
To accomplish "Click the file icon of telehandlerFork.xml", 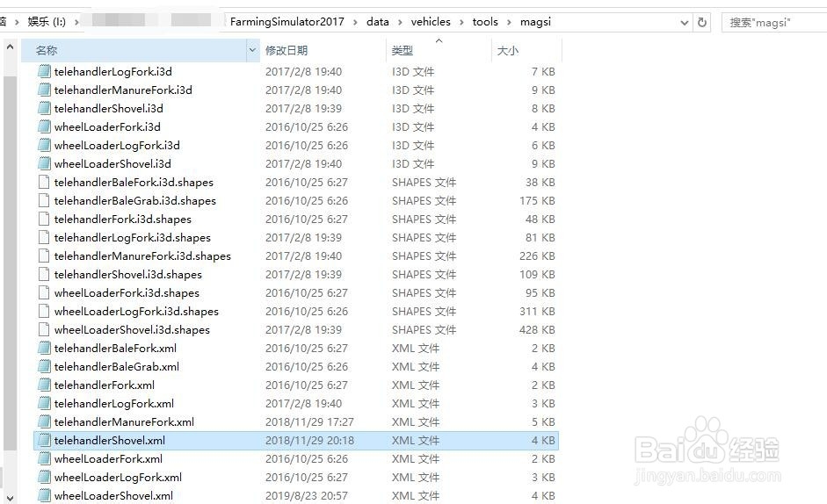I will point(44,385).
